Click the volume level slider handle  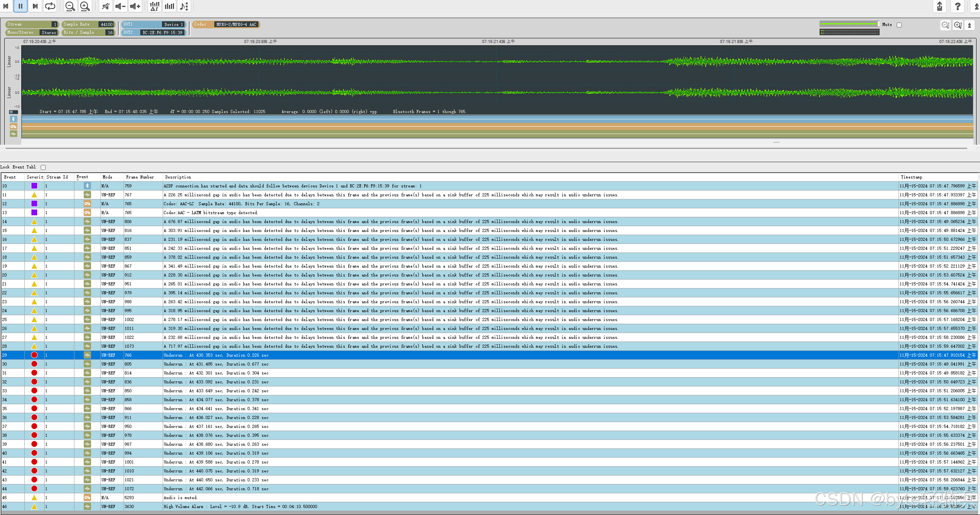[x=878, y=24]
